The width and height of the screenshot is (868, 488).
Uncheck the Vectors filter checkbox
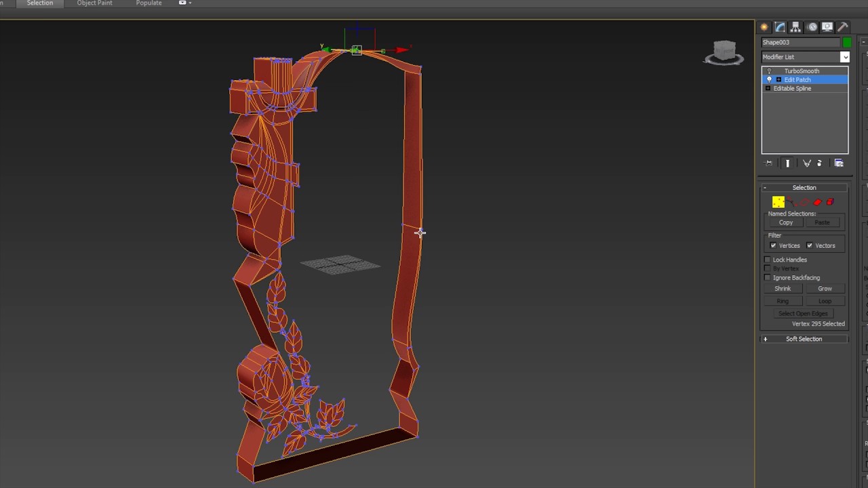point(809,245)
